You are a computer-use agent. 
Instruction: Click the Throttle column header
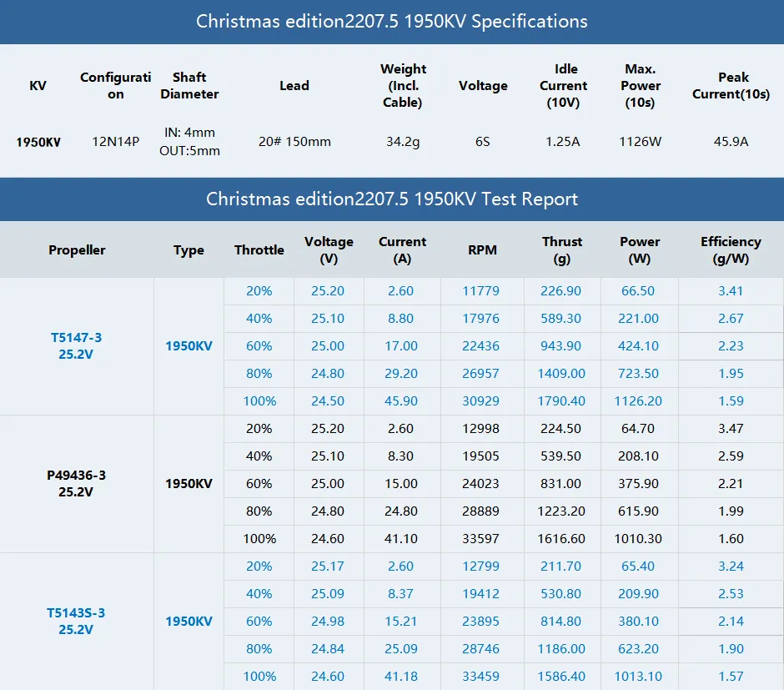259,249
